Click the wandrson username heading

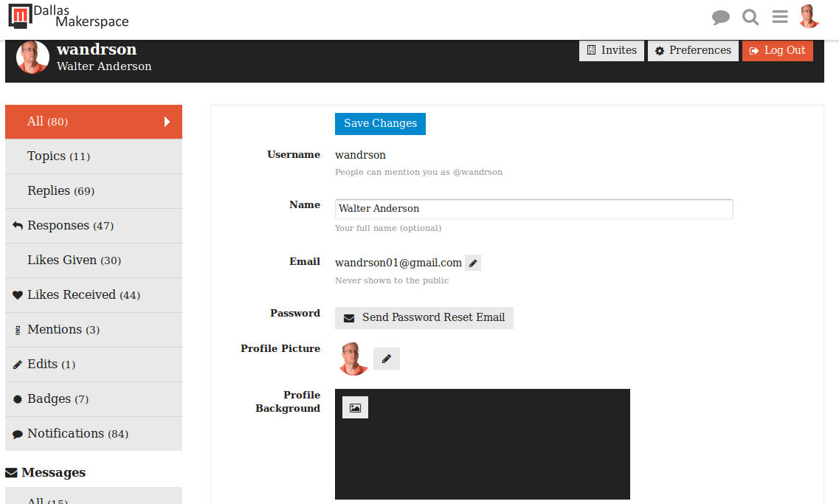[97, 49]
